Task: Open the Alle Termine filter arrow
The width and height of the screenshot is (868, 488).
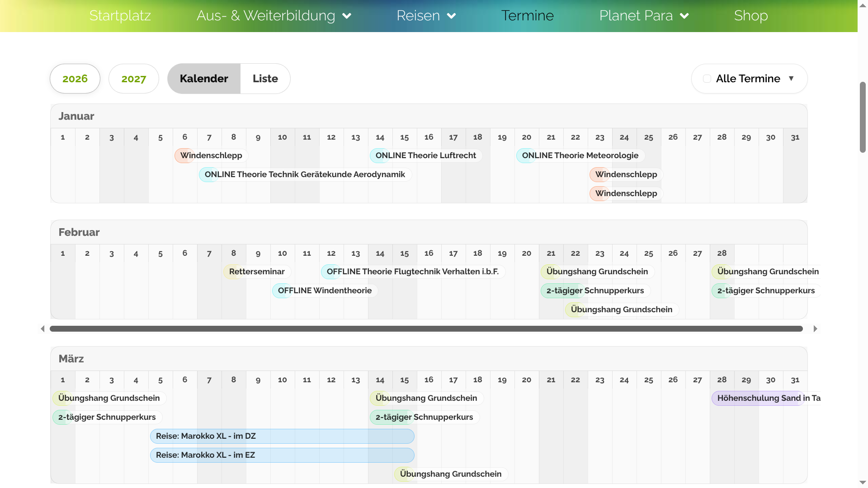Action: [791, 79]
